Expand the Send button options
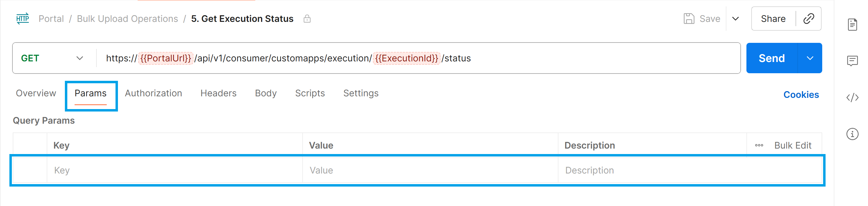Screen dimensions: 868x206 tap(811, 58)
